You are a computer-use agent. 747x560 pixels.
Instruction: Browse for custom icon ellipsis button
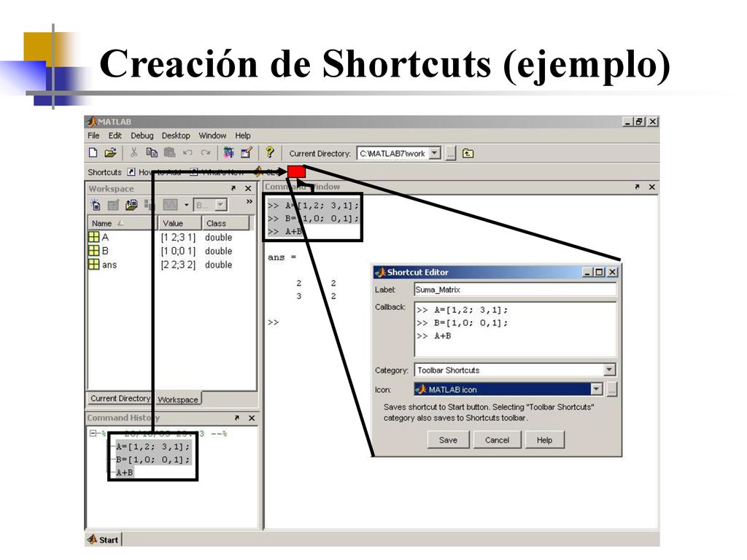click(612, 389)
